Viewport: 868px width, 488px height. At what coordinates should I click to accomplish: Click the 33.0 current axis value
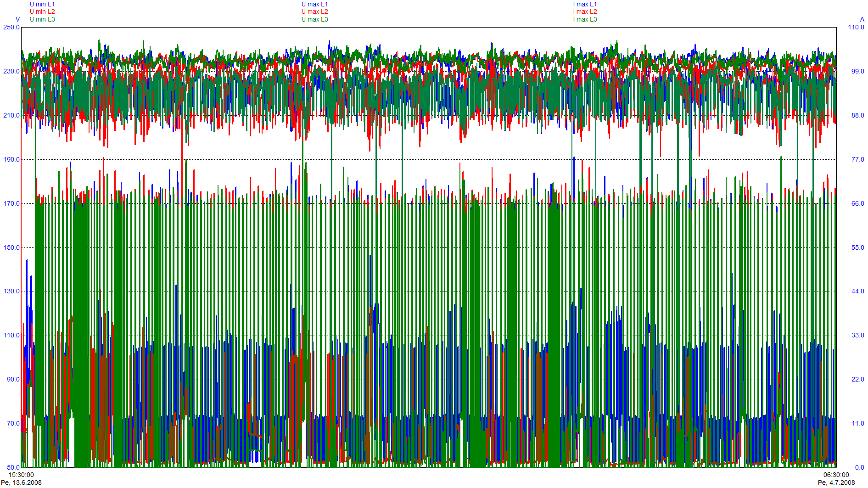(x=858, y=335)
